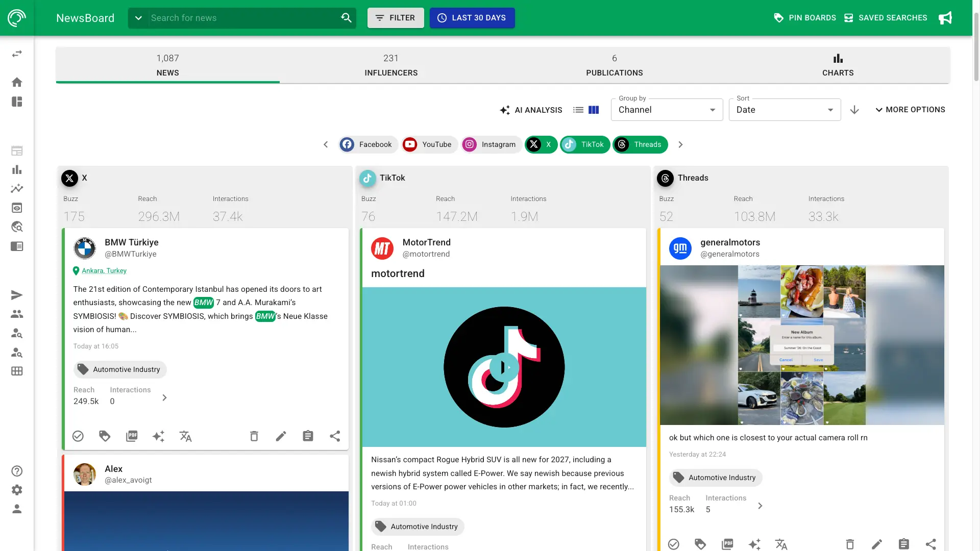Open LAST 30 DAYS date range
980x551 pixels.
coord(472,18)
